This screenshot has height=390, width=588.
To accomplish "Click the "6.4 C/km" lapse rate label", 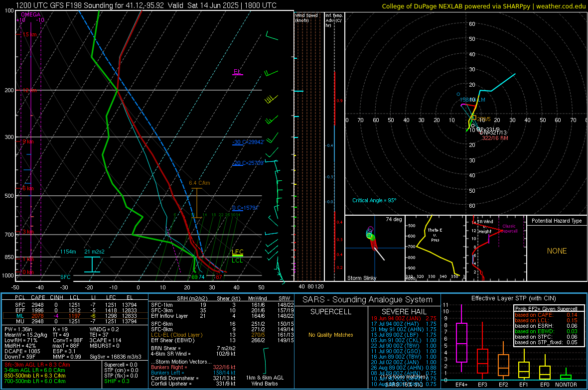I will click(x=199, y=183).
